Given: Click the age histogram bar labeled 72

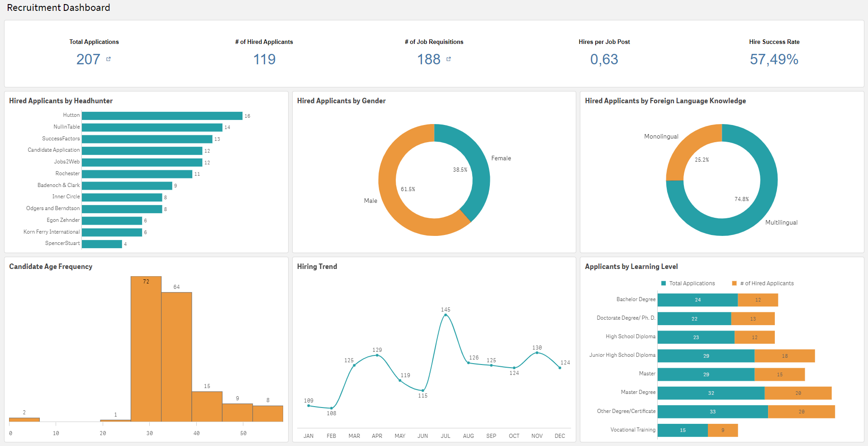Looking at the screenshot, I should point(146,349).
